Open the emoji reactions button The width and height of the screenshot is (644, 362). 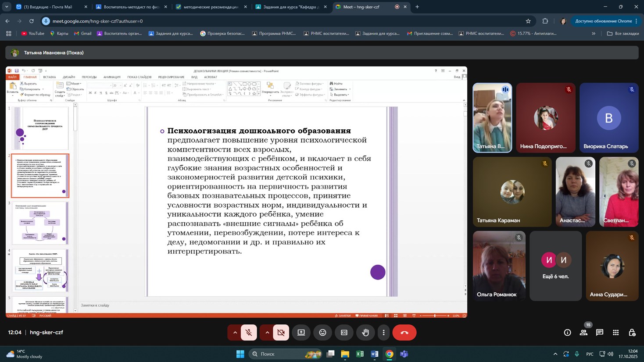tap(322, 333)
